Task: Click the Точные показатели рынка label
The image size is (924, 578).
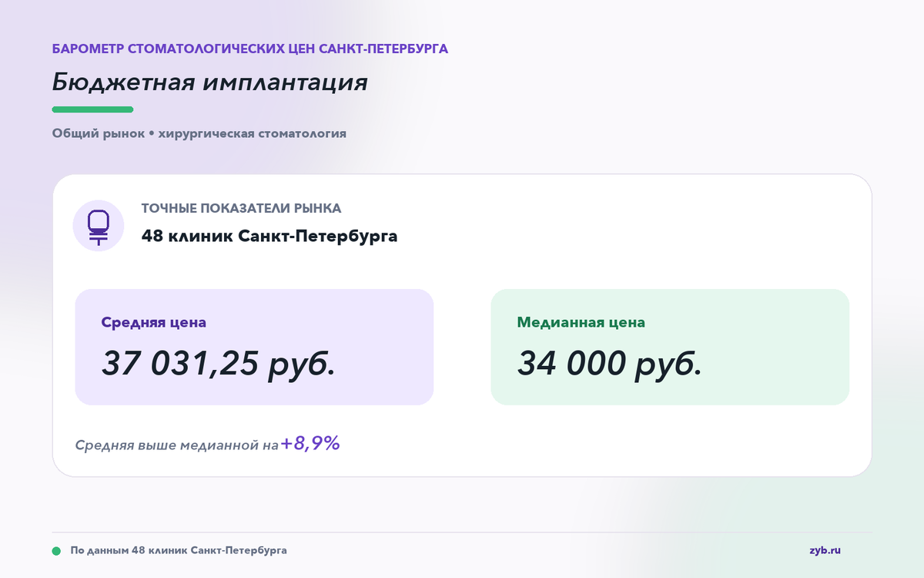Action: click(x=241, y=208)
